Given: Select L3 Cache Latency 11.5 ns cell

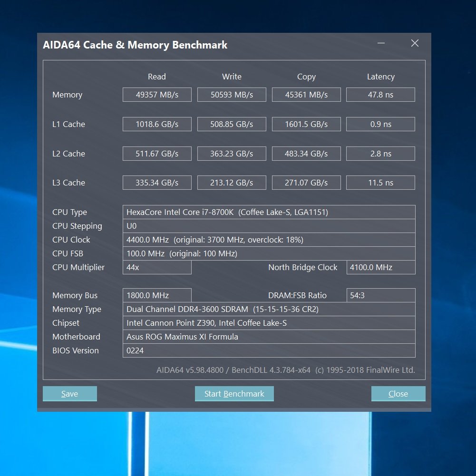Looking at the screenshot, I should [x=381, y=183].
